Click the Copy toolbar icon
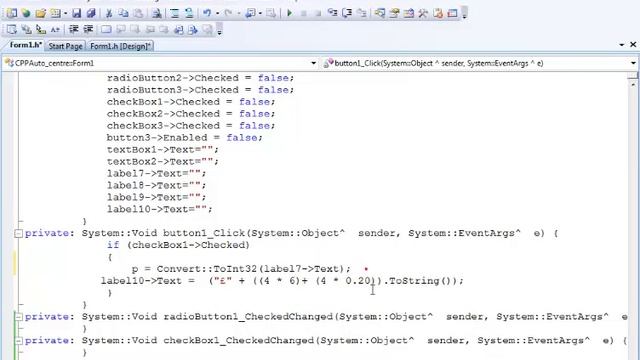640x360 pixels. pos(123,13)
